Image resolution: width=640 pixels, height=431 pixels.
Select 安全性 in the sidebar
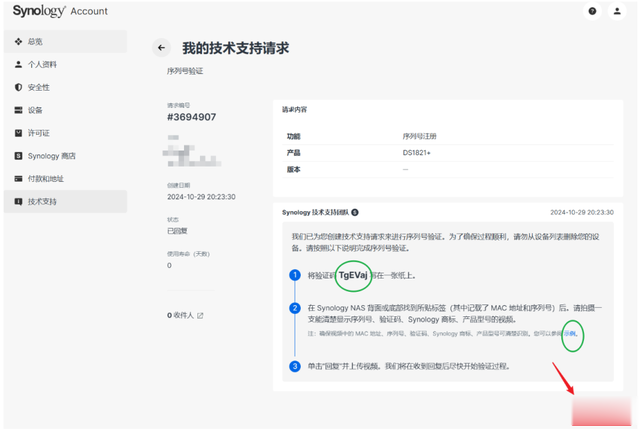tap(65, 87)
